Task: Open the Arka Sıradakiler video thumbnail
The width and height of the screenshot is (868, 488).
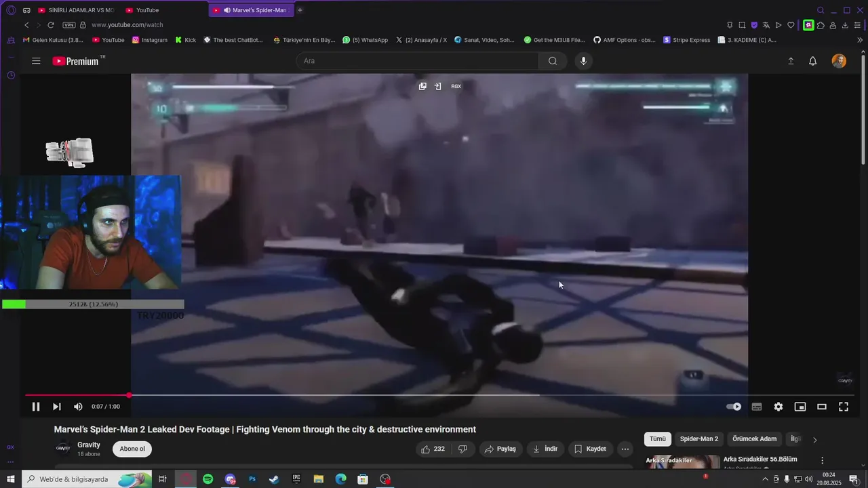Action: click(x=682, y=462)
